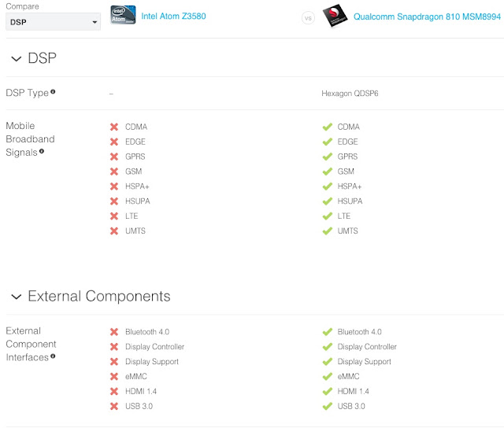The height and width of the screenshot is (428, 504).
Task: Click the green check beside Snapdragon CDMA
Action: tap(328, 127)
